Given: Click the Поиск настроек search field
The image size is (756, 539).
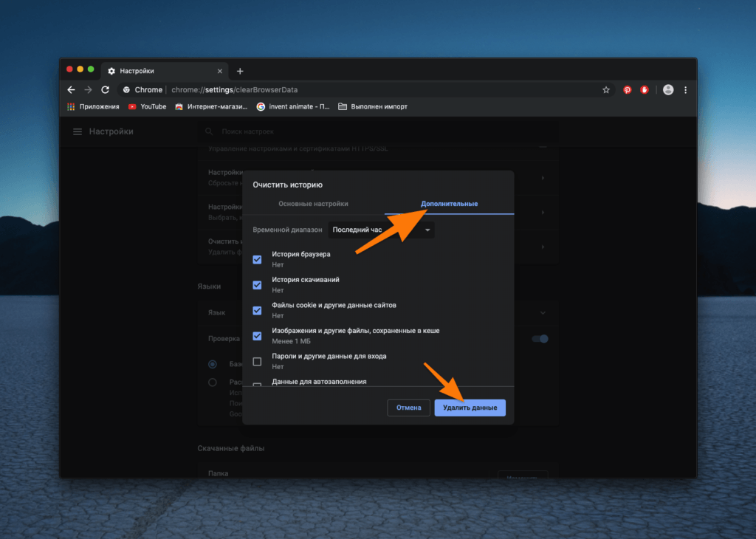Looking at the screenshot, I should pos(378,131).
